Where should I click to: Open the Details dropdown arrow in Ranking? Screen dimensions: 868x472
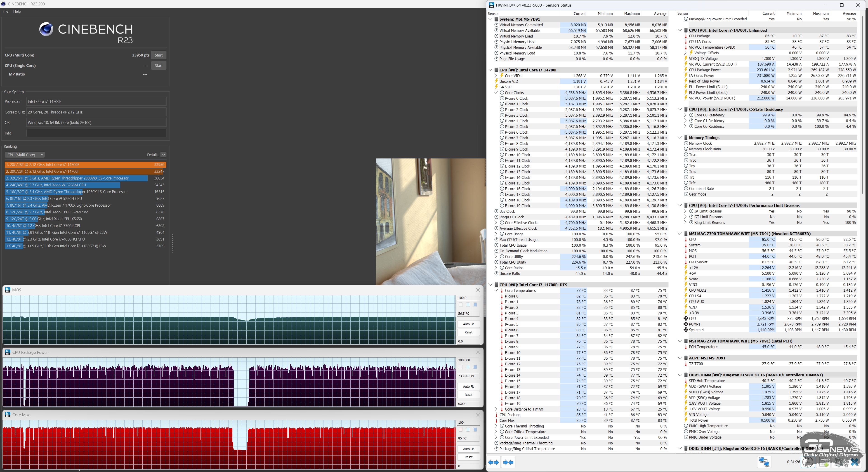click(163, 155)
